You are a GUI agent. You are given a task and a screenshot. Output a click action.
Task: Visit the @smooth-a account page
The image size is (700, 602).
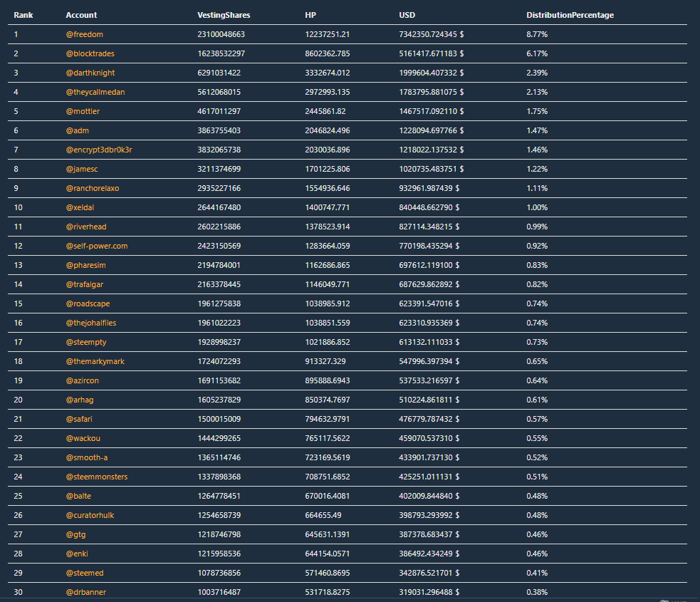click(x=87, y=457)
